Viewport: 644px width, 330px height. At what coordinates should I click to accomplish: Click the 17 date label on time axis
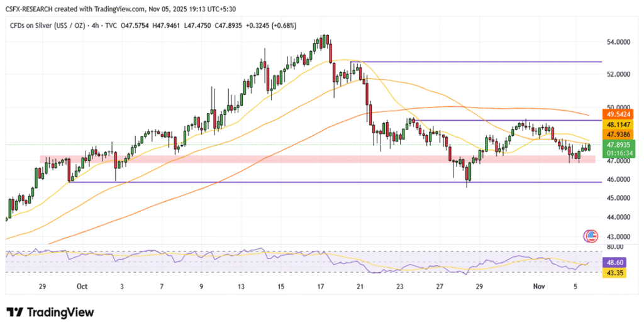pyautogui.click(x=320, y=286)
